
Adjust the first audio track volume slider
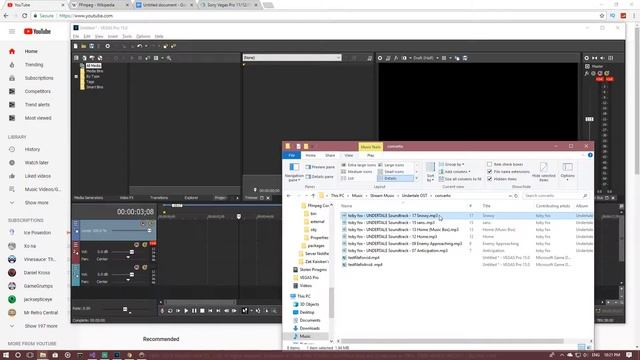pos(131,252)
